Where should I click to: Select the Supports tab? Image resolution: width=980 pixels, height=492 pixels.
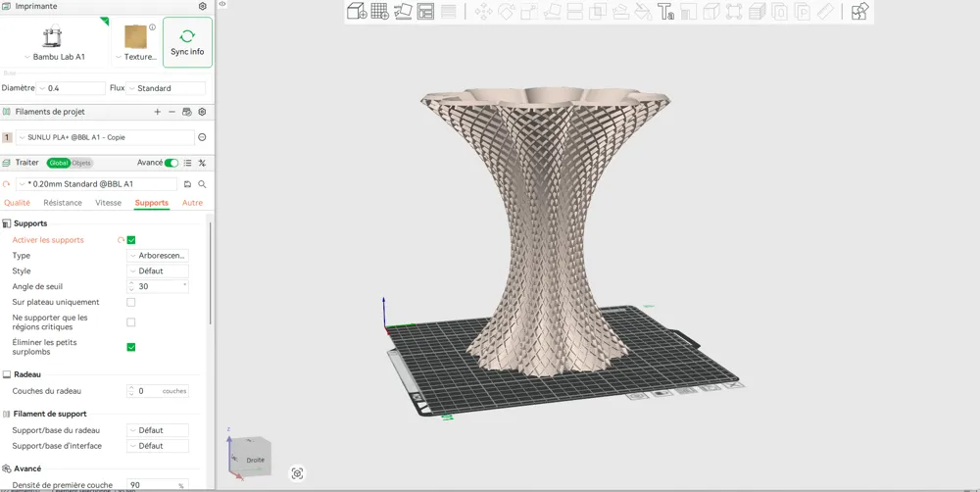coord(151,203)
